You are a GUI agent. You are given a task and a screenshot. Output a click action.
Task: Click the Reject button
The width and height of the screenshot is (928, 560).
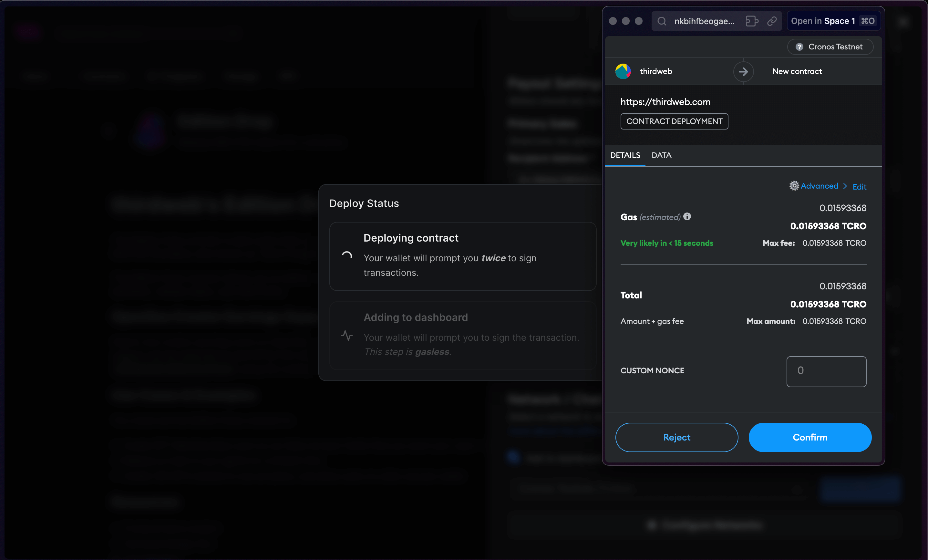pyautogui.click(x=676, y=437)
